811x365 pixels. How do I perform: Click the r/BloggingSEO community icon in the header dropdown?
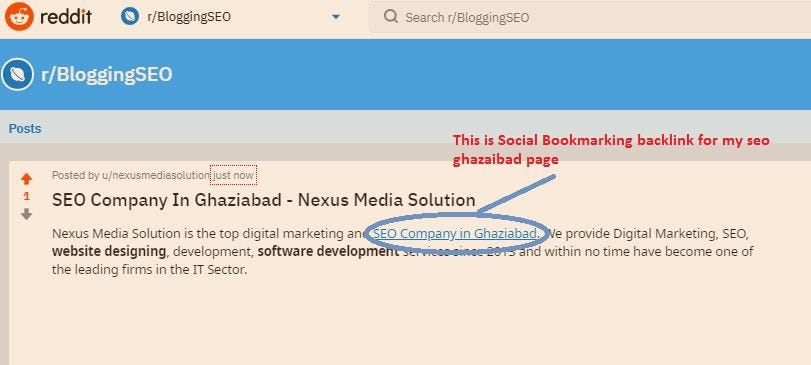[130, 17]
